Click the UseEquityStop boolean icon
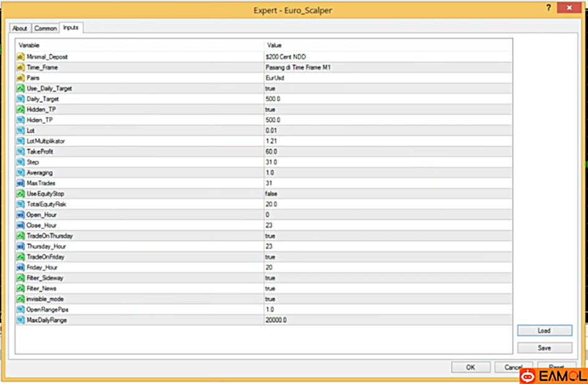 click(x=20, y=194)
